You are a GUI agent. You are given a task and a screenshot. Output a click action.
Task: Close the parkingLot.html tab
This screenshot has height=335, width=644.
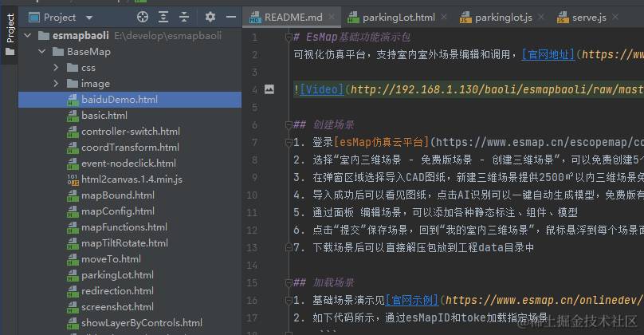pos(444,17)
